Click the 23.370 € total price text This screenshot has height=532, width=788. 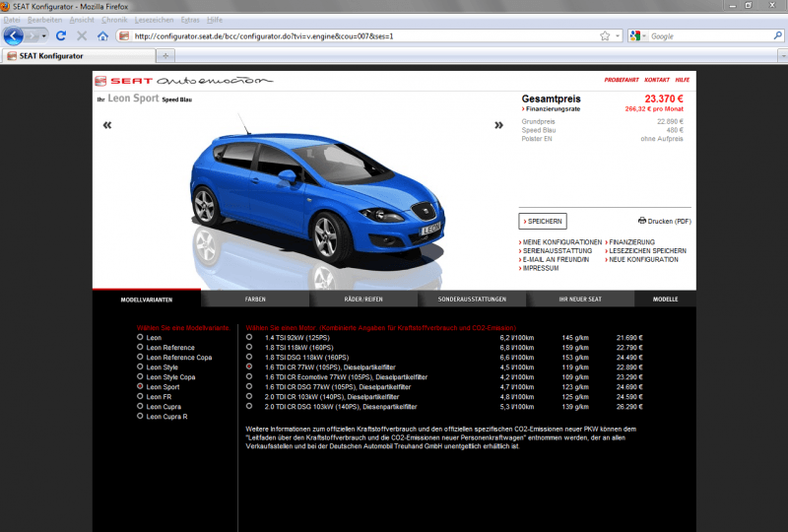(x=664, y=100)
